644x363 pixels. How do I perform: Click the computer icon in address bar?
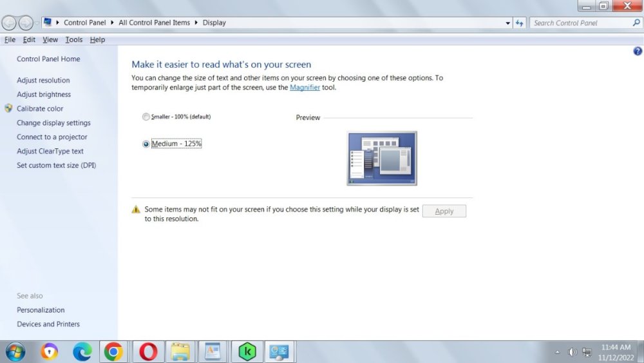point(48,22)
